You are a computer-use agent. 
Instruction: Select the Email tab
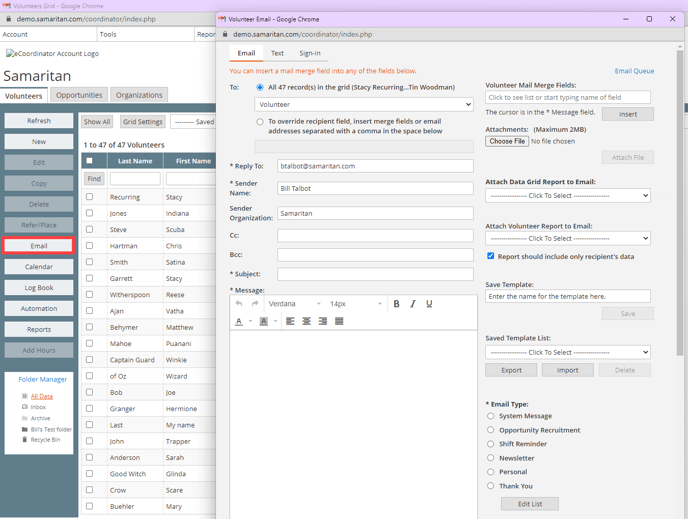click(x=246, y=53)
